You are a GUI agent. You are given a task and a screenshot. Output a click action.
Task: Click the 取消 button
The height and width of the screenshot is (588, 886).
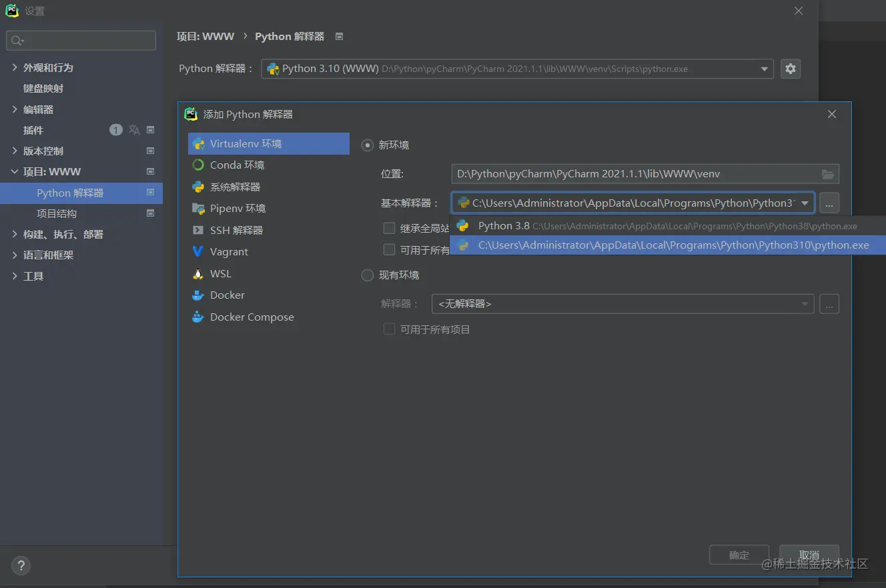(809, 555)
